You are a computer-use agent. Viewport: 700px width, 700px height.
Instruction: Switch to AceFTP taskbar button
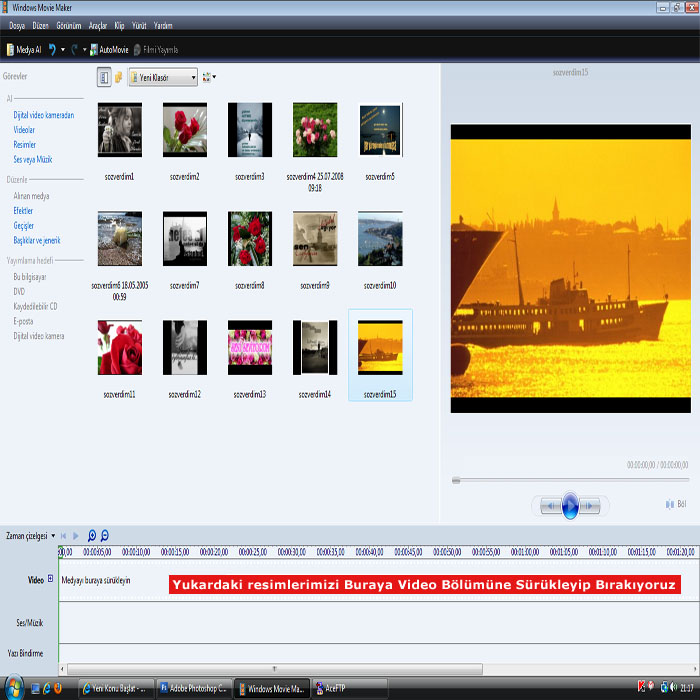pos(350,688)
